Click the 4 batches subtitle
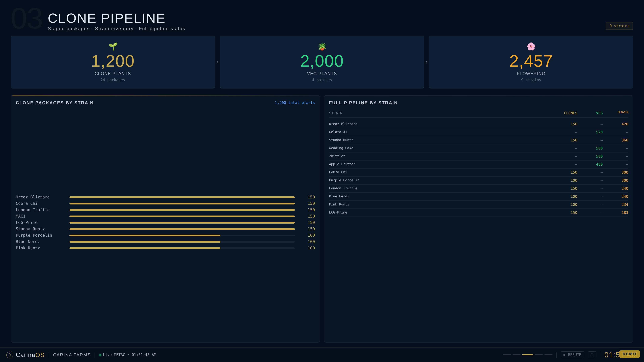 [x=322, y=80]
